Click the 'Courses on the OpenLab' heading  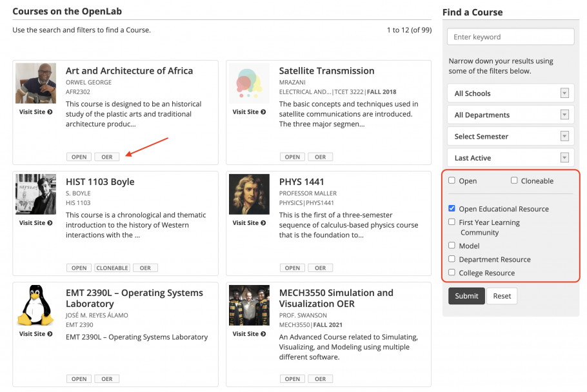coord(67,11)
